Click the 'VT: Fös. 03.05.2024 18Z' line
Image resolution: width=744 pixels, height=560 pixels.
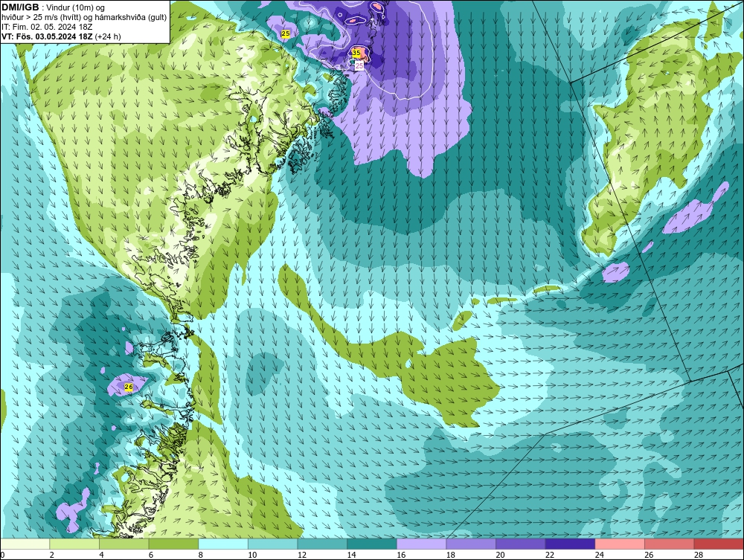[x=47, y=36]
